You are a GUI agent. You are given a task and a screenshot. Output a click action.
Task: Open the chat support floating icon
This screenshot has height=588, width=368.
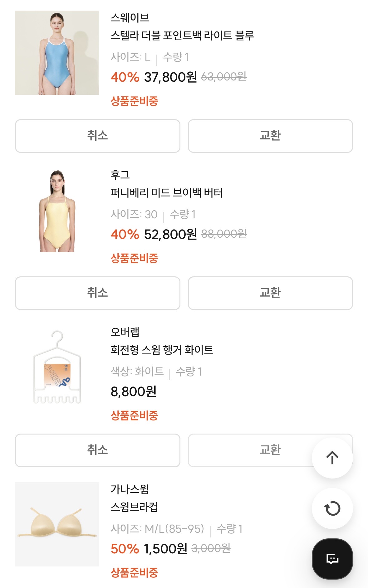click(332, 559)
